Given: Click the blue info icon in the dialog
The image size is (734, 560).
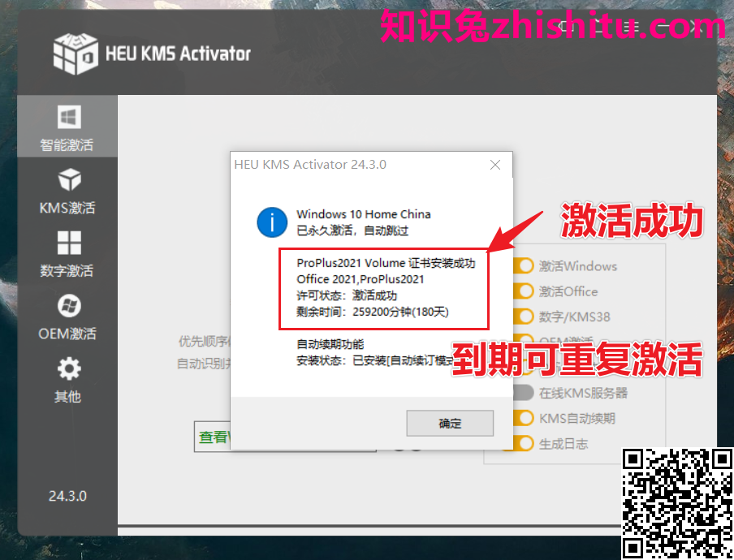Looking at the screenshot, I should (x=272, y=222).
